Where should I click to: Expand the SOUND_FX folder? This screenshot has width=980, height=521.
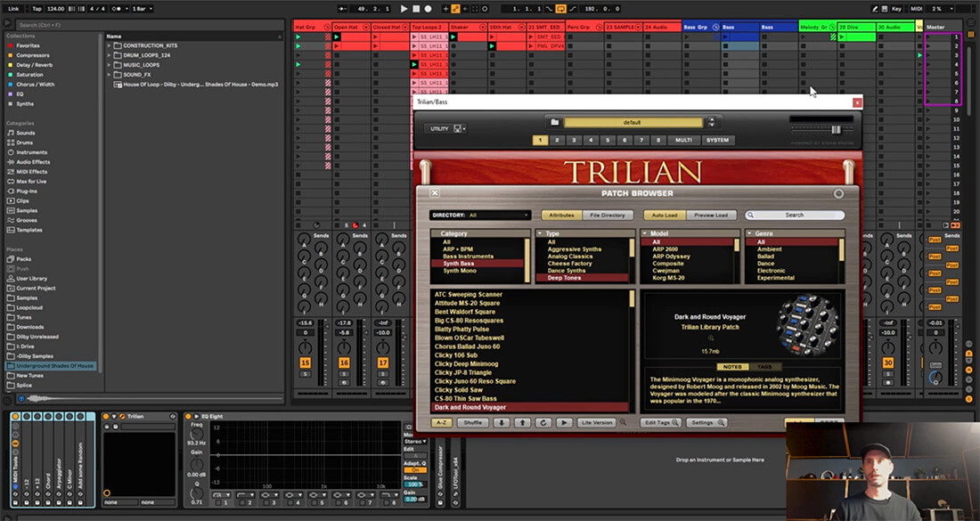(110, 74)
